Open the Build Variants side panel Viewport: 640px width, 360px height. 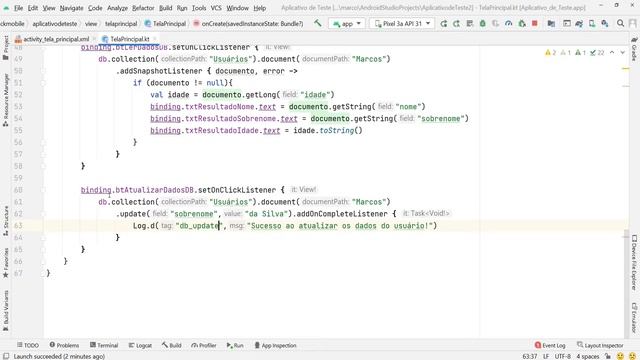pyautogui.click(x=6, y=310)
